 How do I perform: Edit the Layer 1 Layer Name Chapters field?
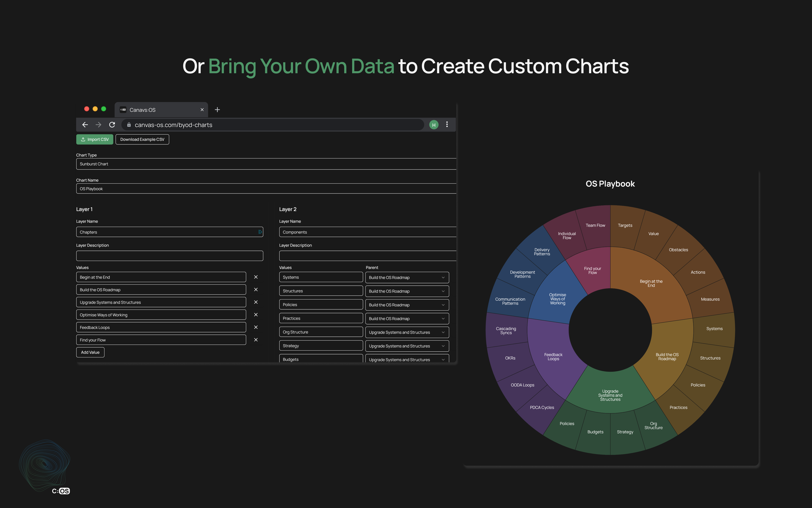(169, 232)
